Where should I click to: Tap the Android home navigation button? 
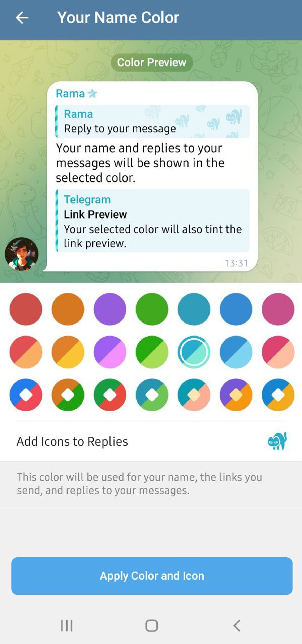[x=151, y=626]
